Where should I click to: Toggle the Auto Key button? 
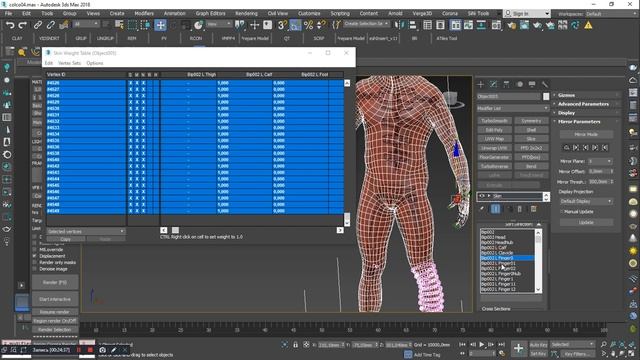538,345
